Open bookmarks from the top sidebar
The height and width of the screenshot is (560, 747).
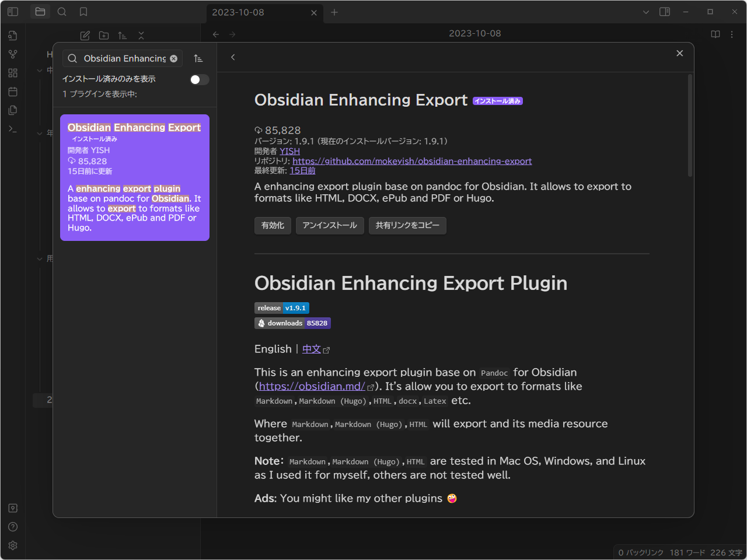83,12
